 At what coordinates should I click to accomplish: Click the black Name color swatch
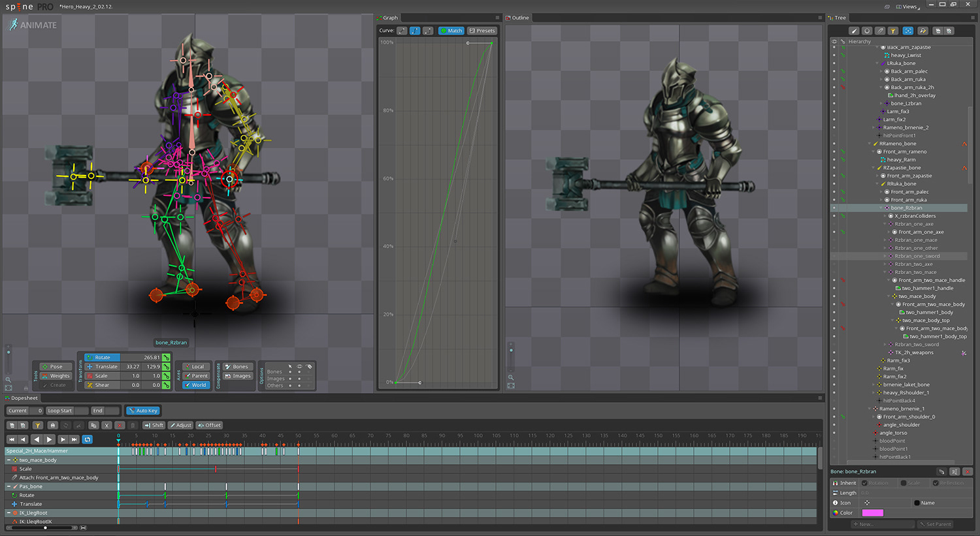tap(917, 503)
